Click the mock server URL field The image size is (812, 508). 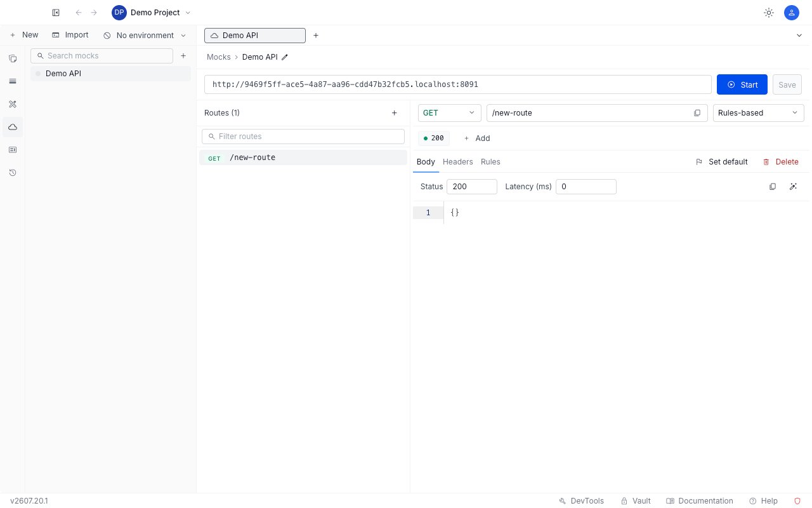(x=458, y=84)
